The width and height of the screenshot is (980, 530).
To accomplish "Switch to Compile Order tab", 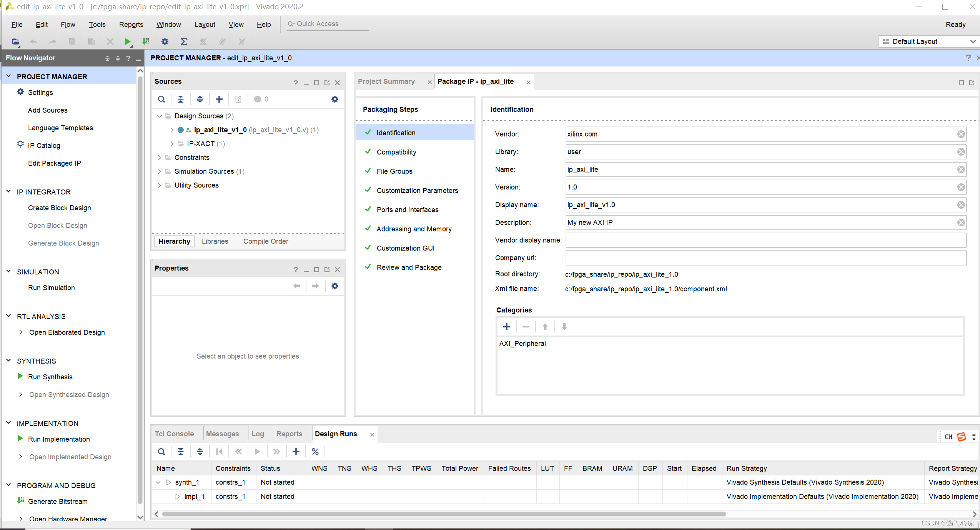I will pyautogui.click(x=266, y=241).
